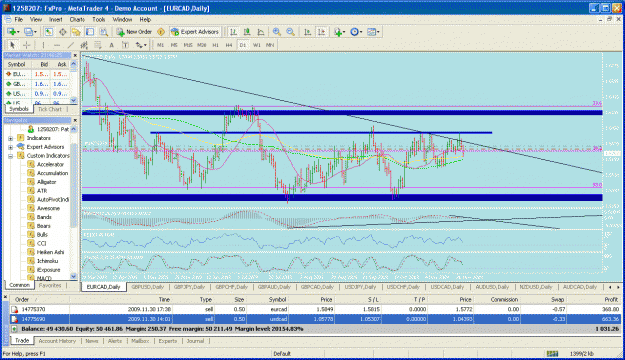Open the Strategy Tester icon
The height and width of the screenshot is (360, 625).
pos(104,32)
